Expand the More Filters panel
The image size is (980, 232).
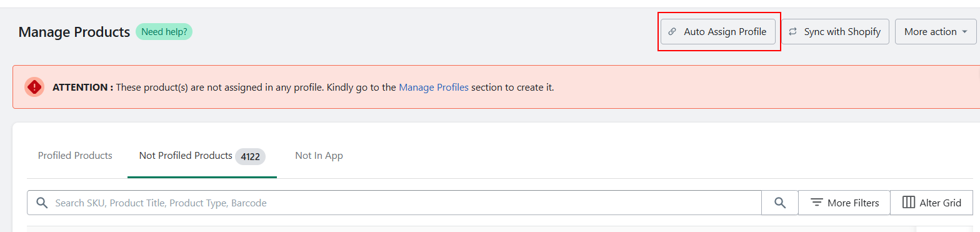(x=844, y=203)
